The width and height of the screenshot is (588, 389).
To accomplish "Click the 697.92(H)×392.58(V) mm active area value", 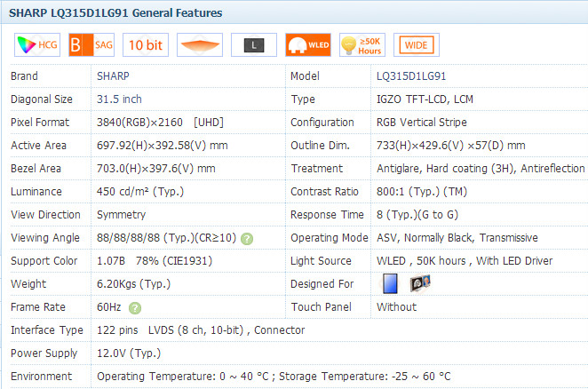I will pyautogui.click(x=163, y=146).
